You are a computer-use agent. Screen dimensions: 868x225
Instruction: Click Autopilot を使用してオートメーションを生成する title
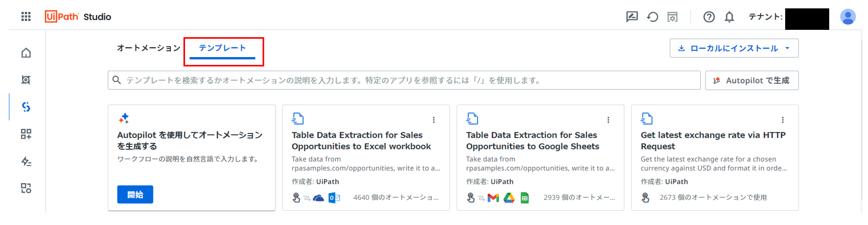[190, 141]
